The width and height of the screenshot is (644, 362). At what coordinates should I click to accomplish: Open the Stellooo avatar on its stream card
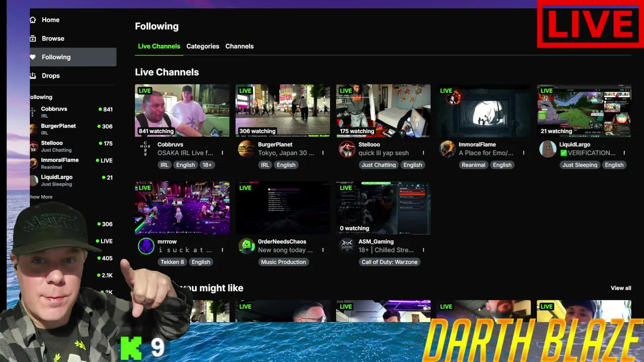pyautogui.click(x=347, y=149)
